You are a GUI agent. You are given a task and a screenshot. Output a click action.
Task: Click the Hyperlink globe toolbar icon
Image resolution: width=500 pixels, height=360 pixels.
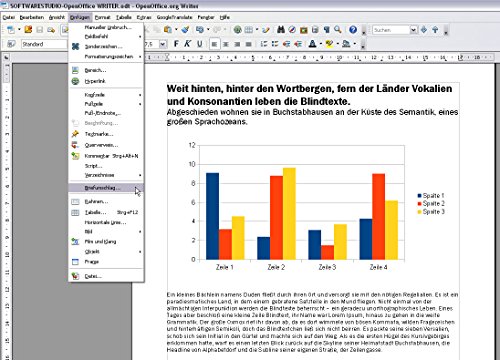pyautogui.click(x=237, y=30)
